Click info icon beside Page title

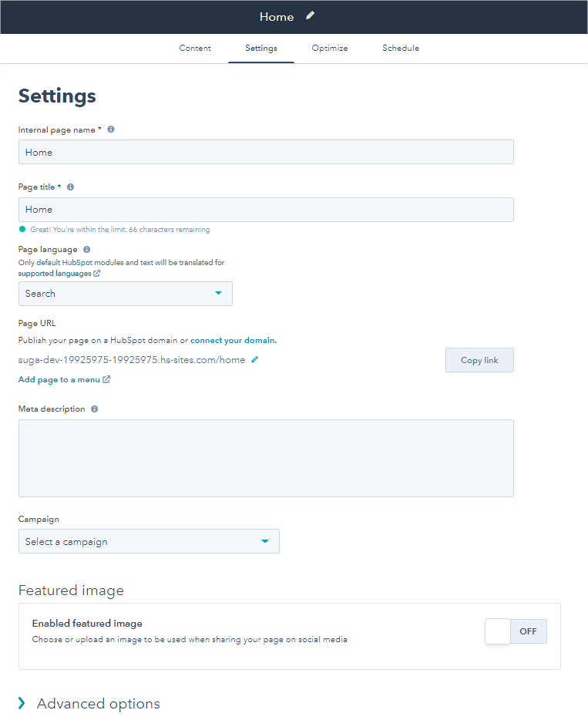pyautogui.click(x=70, y=187)
